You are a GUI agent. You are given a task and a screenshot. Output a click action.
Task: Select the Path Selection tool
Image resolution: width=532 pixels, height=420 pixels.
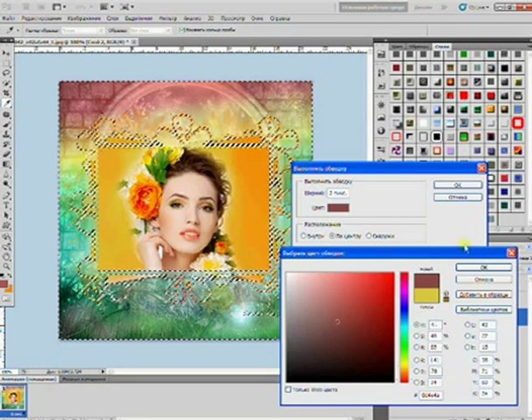pos(6,216)
